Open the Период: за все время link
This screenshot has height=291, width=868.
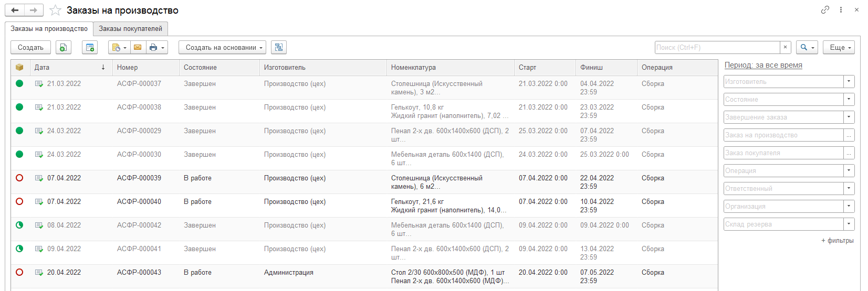(x=763, y=65)
